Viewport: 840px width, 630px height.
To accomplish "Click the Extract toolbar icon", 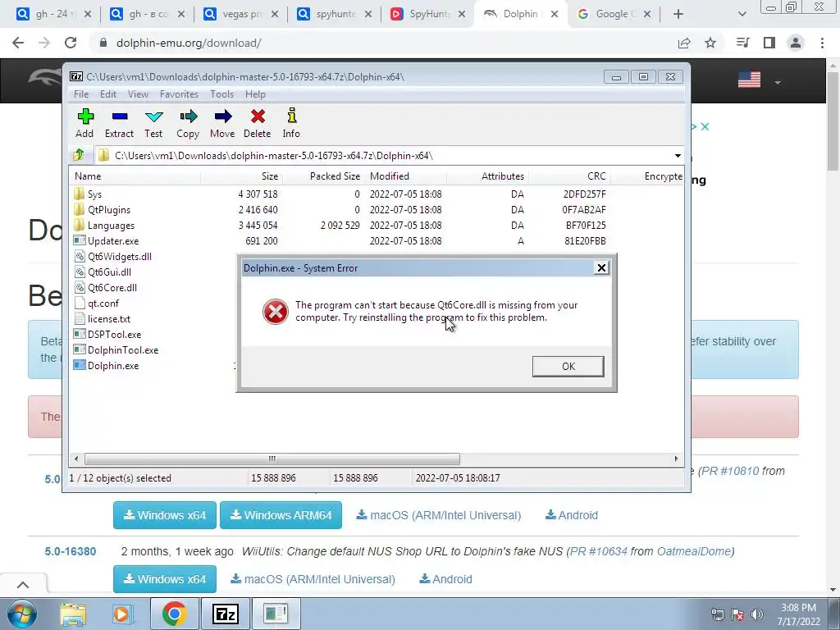I will [119, 123].
